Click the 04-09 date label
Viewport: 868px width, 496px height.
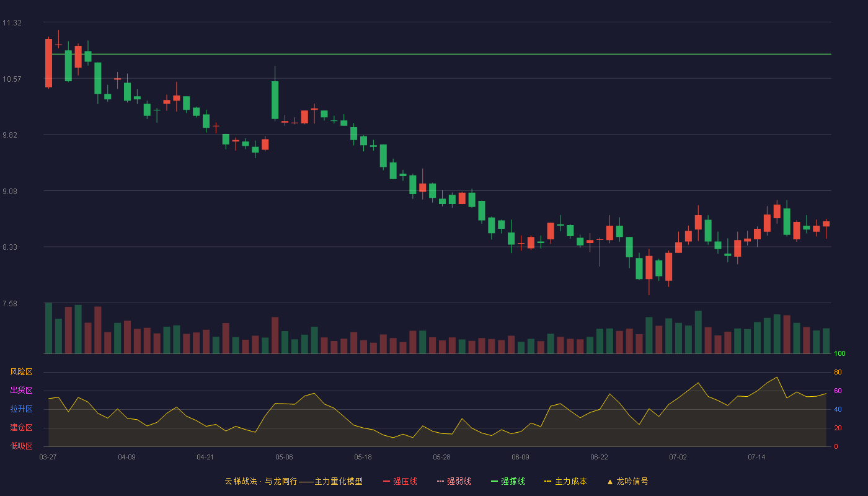coord(126,457)
